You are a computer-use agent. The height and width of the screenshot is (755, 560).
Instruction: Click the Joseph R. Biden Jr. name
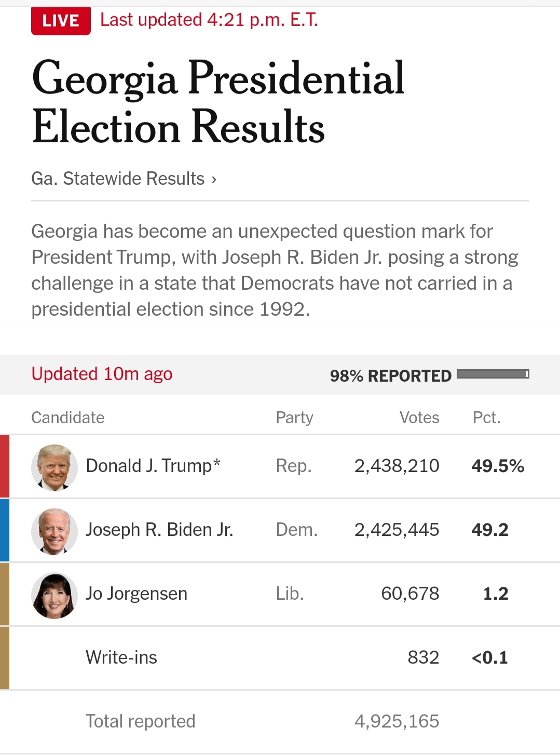[x=159, y=530]
